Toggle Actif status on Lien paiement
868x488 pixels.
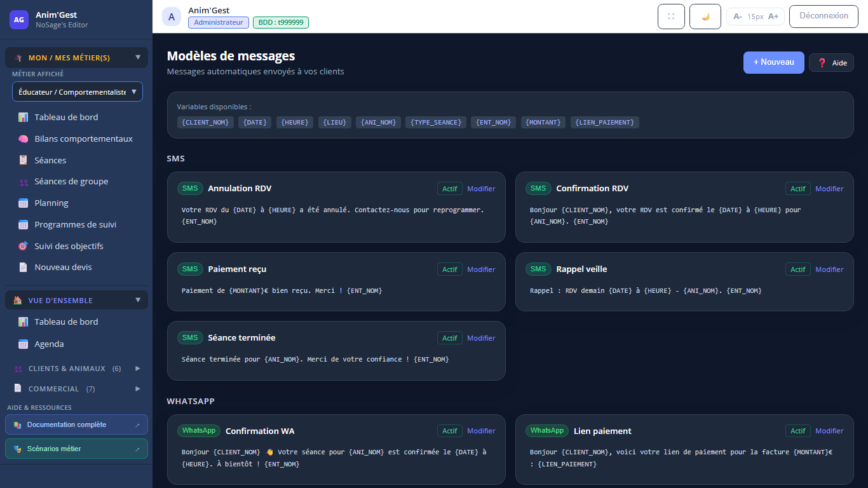(798, 431)
